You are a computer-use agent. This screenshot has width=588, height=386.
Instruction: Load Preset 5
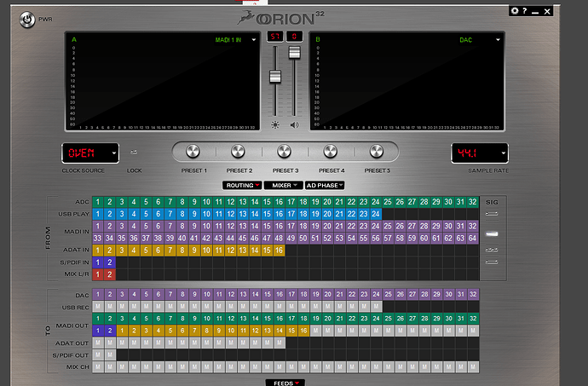tap(377, 151)
